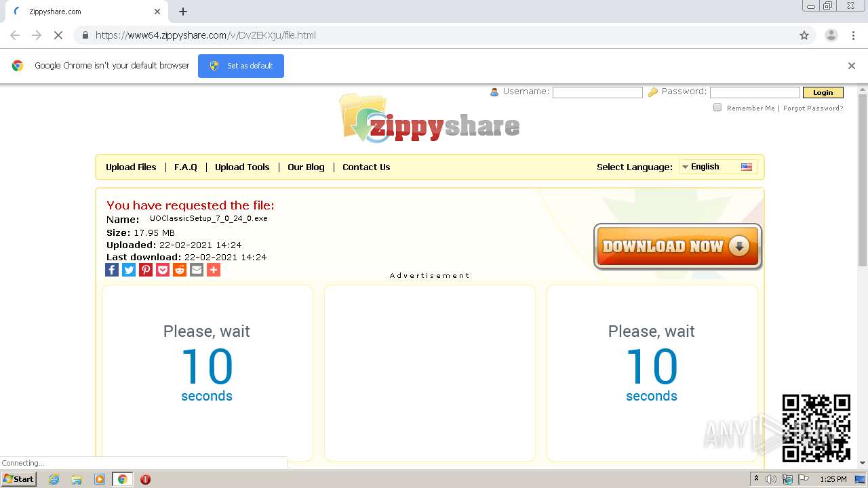The height and width of the screenshot is (488, 868).
Task: Open red Opera icon in taskbar
Action: pos(145,479)
